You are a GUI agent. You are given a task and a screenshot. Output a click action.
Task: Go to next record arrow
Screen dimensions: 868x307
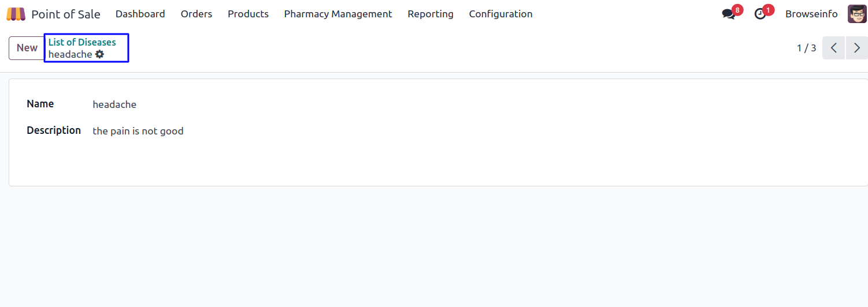click(x=856, y=48)
